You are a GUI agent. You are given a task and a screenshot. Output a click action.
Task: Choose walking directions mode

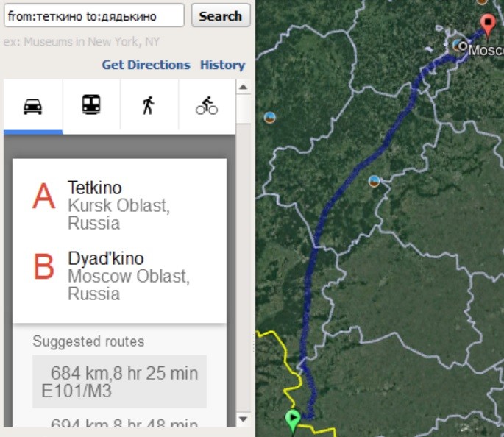click(149, 107)
